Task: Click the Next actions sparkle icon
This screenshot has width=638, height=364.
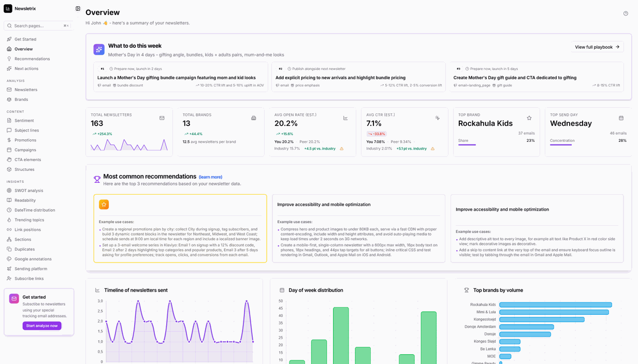Action: [x=9, y=68]
